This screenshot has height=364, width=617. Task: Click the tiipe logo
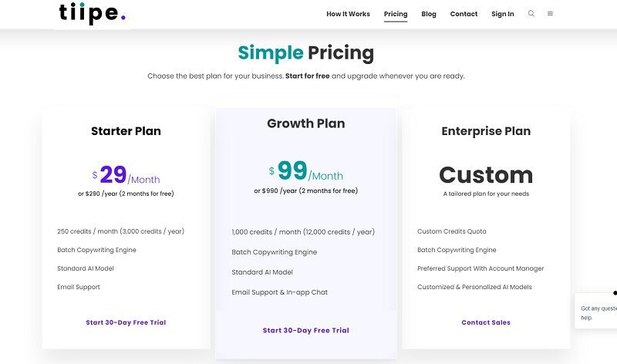(x=92, y=13)
